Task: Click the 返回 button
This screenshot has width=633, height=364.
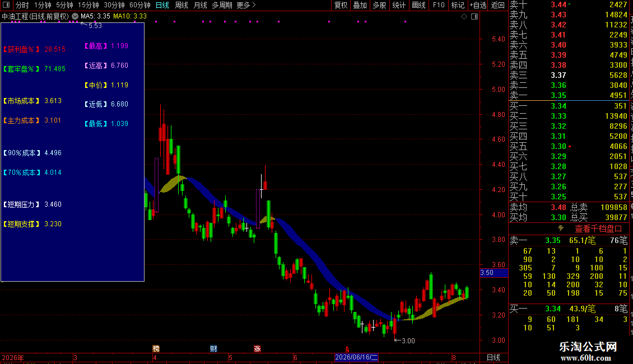Action: point(498,5)
